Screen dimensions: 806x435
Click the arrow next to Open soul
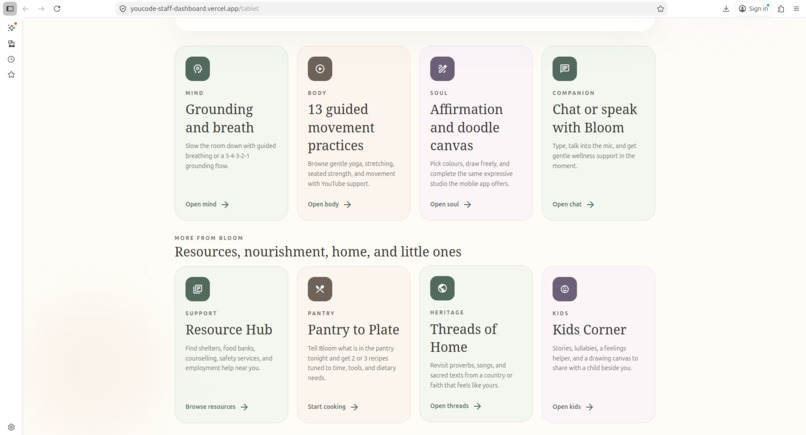point(467,205)
